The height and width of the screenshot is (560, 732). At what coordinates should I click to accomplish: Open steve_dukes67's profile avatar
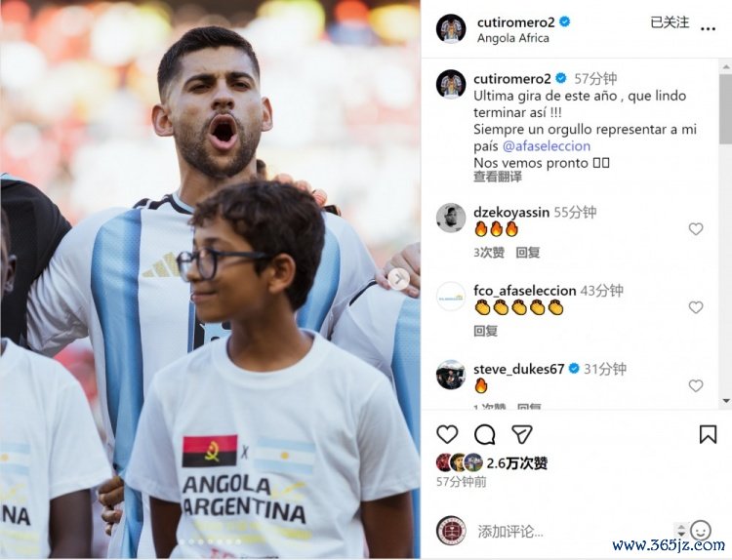tap(451, 375)
